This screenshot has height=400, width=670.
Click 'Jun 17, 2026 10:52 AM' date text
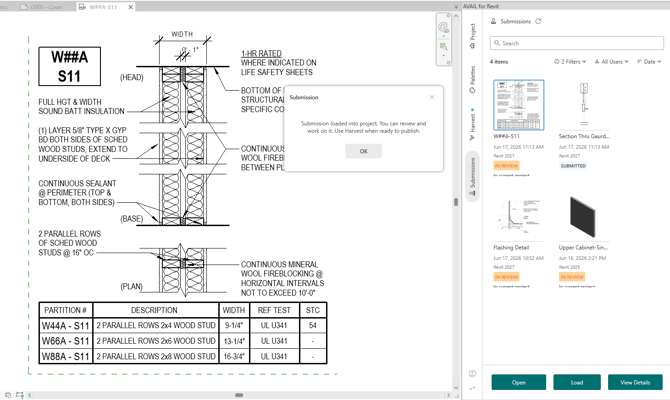coord(518,258)
